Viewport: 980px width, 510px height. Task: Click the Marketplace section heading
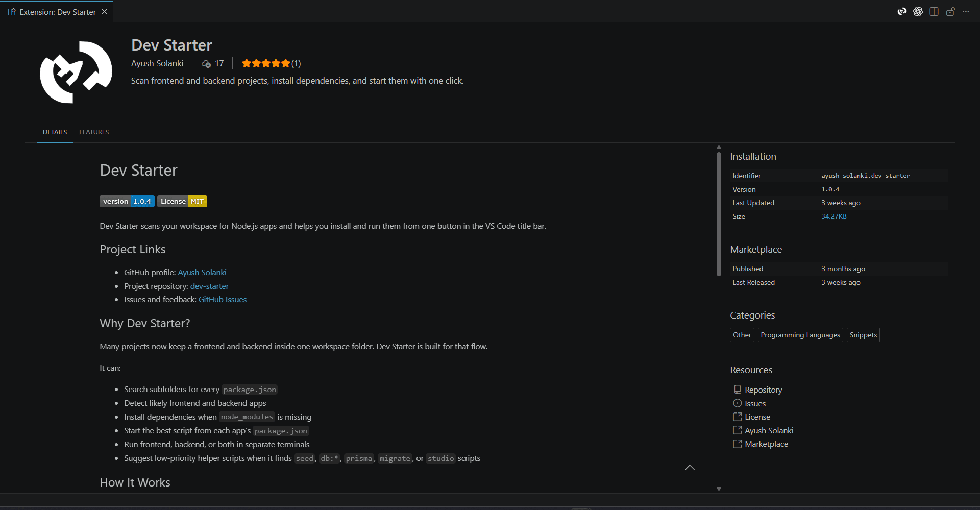(756, 249)
